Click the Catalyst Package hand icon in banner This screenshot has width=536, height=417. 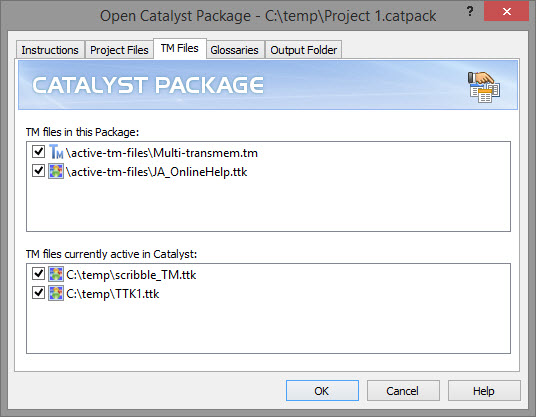(484, 87)
